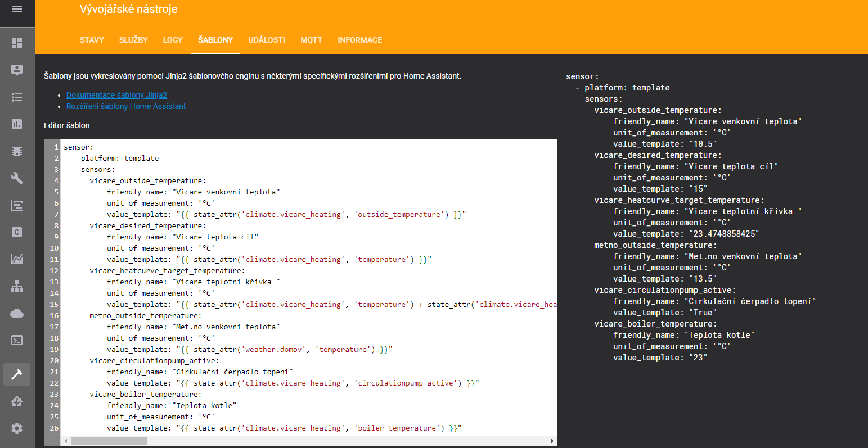The width and height of the screenshot is (868, 448).
Task: Click 'Teplota kotle' friendly_name in result pane
Action: click(719, 335)
